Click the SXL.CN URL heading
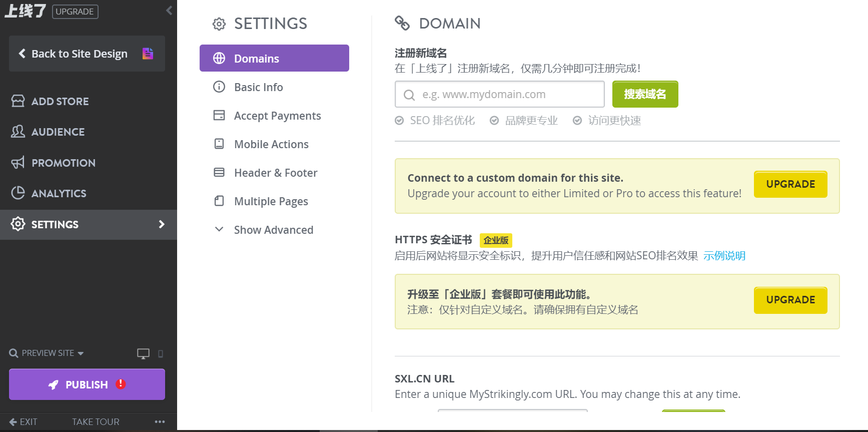Image resolution: width=868 pixels, height=432 pixels. pyautogui.click(x=425, y=379)
